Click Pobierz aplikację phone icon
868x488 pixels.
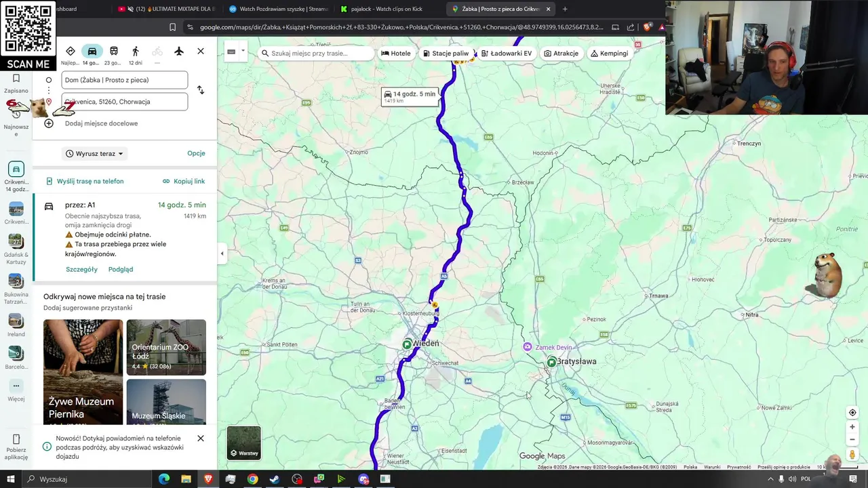click(16, 439)
